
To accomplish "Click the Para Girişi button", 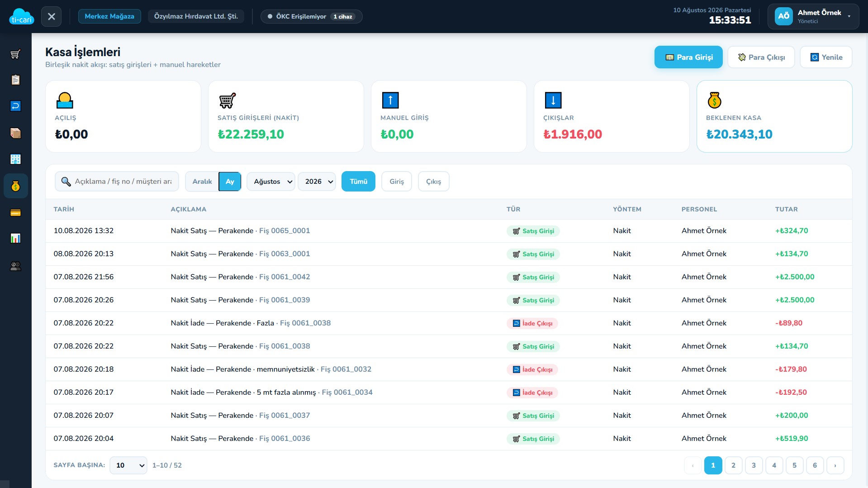I will [x=688, y=57].
